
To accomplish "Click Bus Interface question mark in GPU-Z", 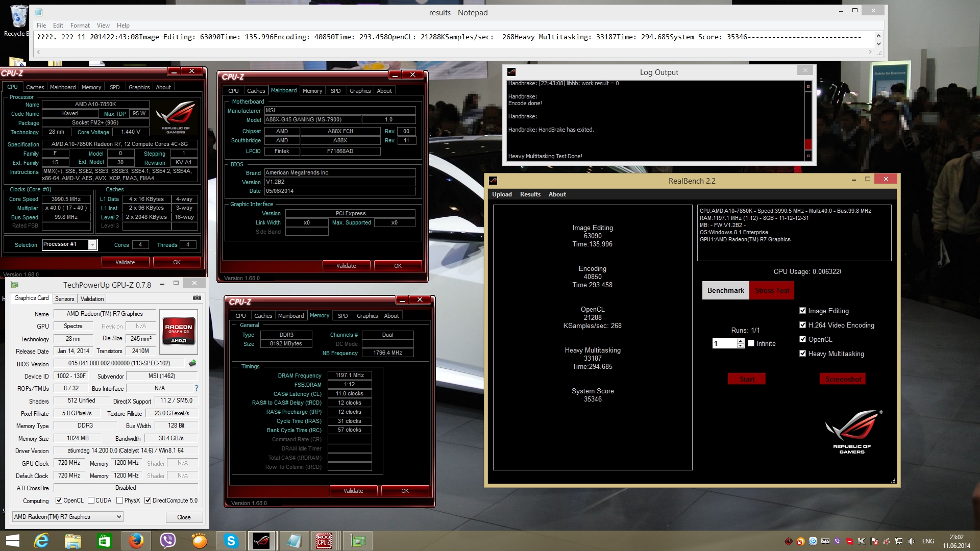I will [x=196, y=388].
